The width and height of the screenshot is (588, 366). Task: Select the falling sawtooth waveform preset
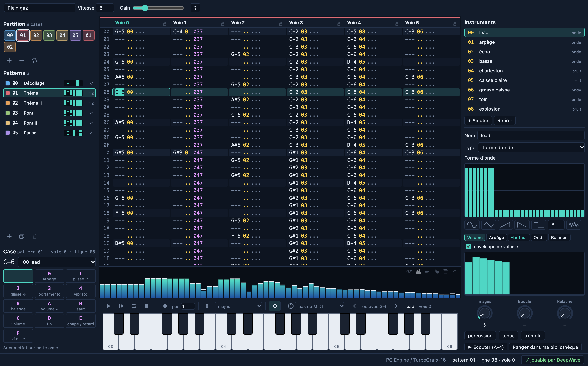(522, 225)
